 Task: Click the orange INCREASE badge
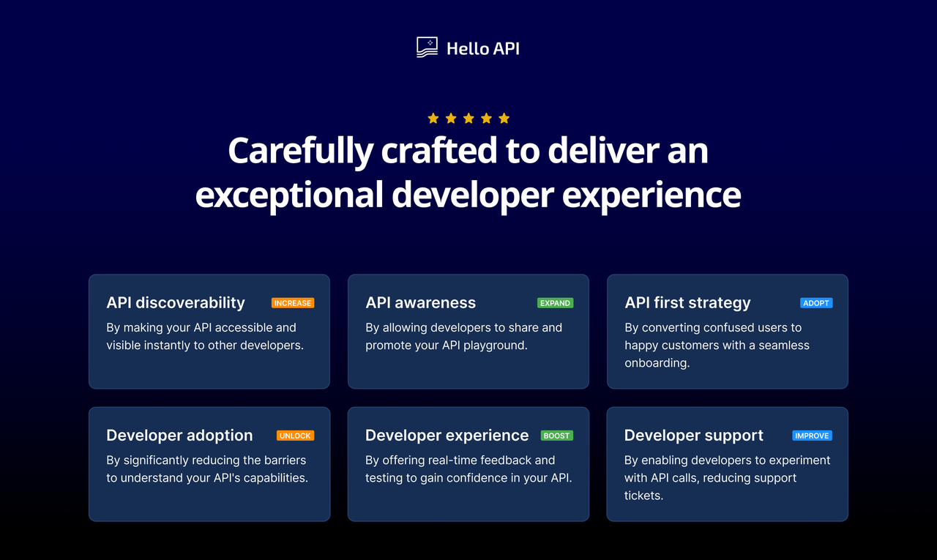293,302
